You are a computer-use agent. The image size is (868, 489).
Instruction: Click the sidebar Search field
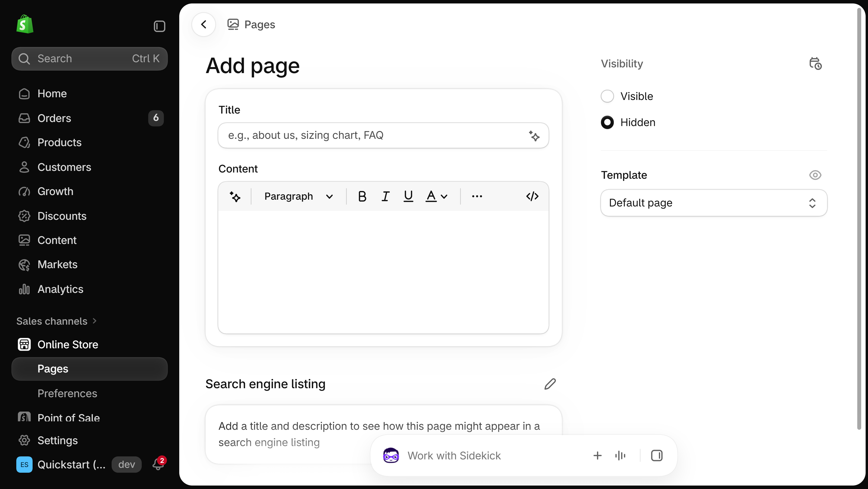tap(89, 59)
